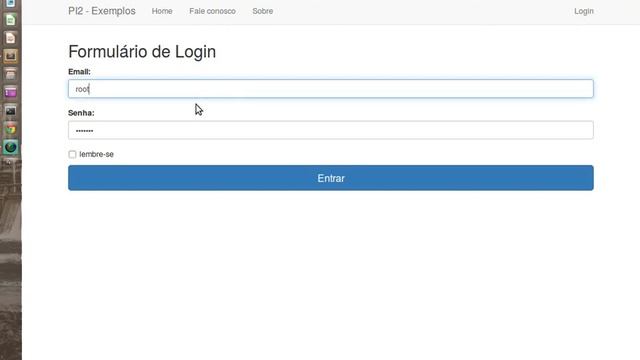Open the green spreadsheet app in dock
The image size is (640, 360).
coord(11,20)
